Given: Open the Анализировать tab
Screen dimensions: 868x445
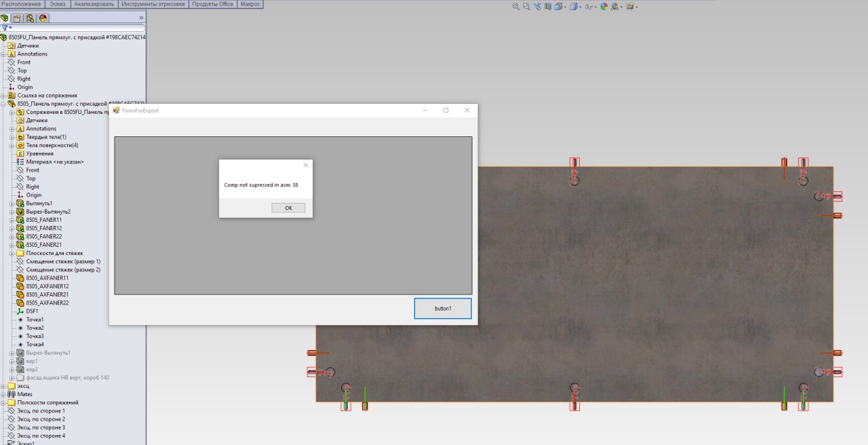Looking at the screenshot, I should [x=94, y=4].
